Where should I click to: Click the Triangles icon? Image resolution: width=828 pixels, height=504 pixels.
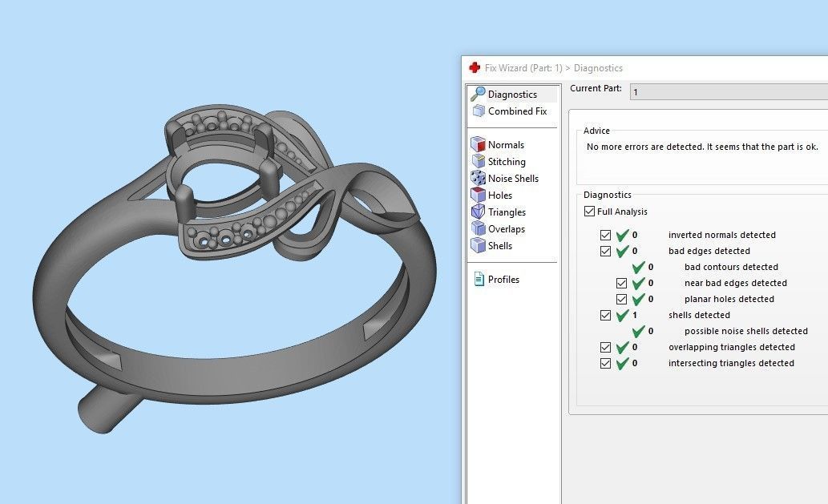tap(478, 212)
